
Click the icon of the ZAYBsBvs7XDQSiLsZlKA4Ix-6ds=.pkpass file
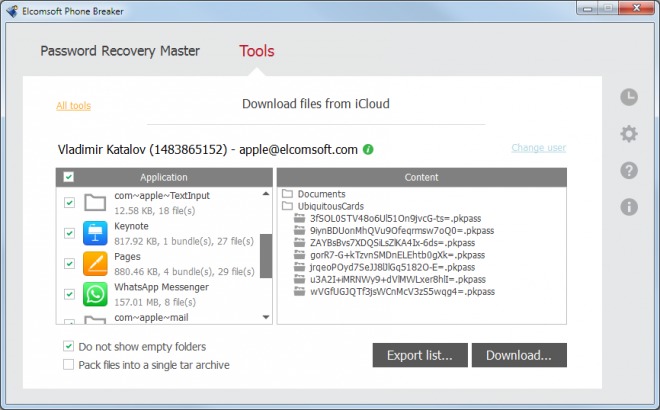coord(299,242)
